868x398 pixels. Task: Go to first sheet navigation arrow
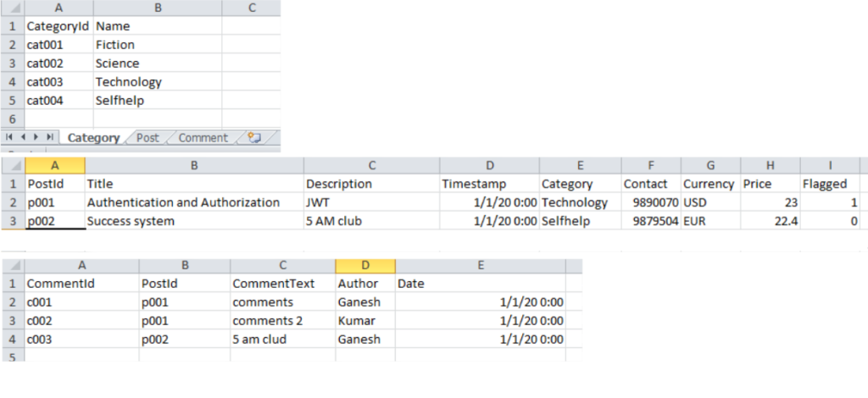(x=10, y=137)
